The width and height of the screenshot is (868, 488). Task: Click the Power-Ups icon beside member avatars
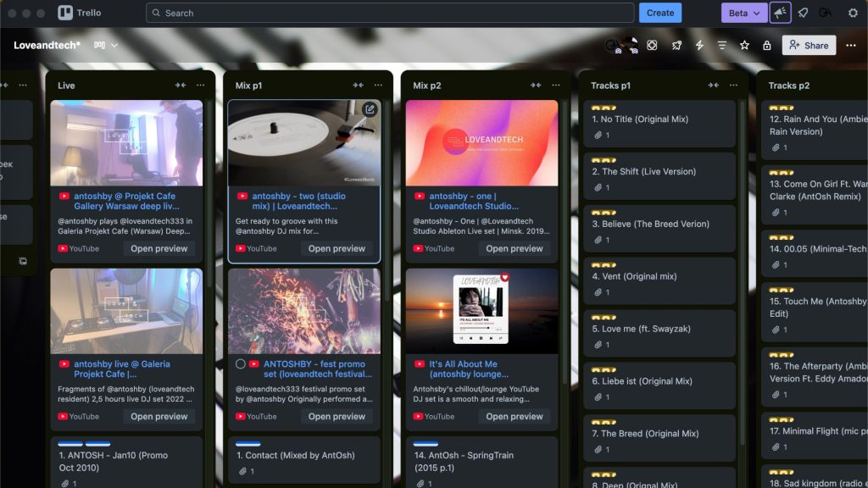click(x=652, y=45)
